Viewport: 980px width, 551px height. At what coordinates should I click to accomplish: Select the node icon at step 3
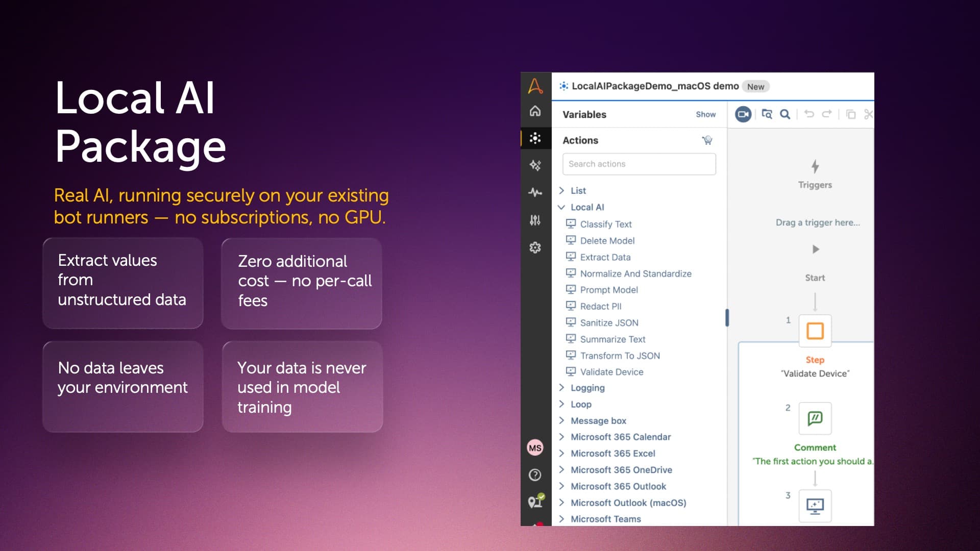pyautogui.click(x=815, y=506)
